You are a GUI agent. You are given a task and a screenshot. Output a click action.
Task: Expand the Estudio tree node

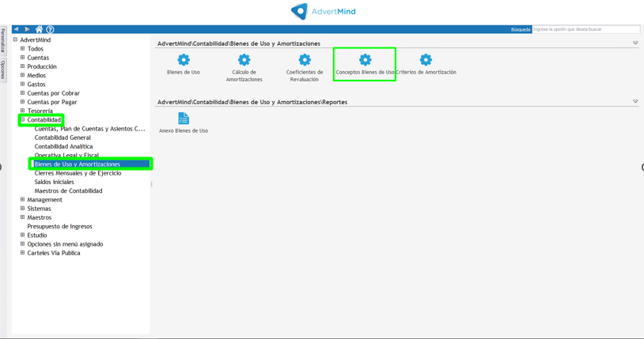pos(23,235)
